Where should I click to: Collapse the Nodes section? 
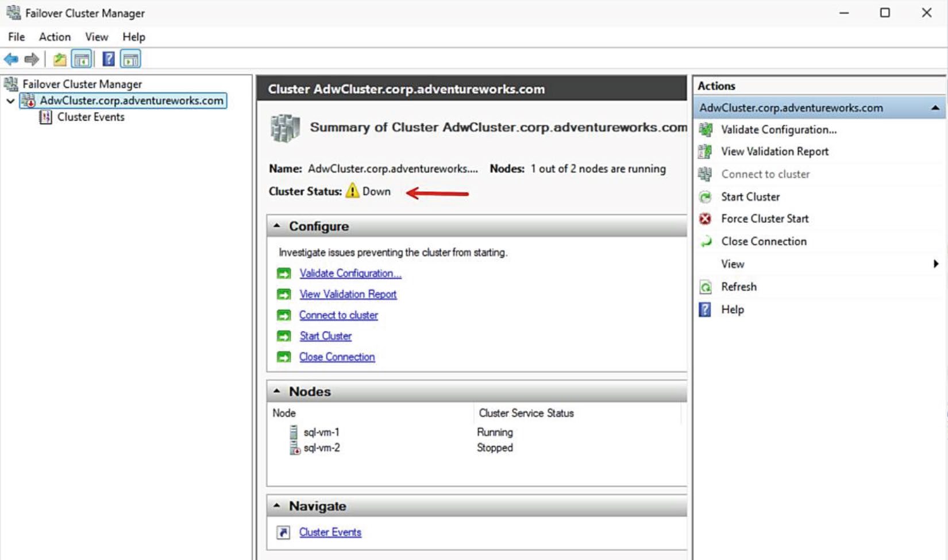point(277,391)
